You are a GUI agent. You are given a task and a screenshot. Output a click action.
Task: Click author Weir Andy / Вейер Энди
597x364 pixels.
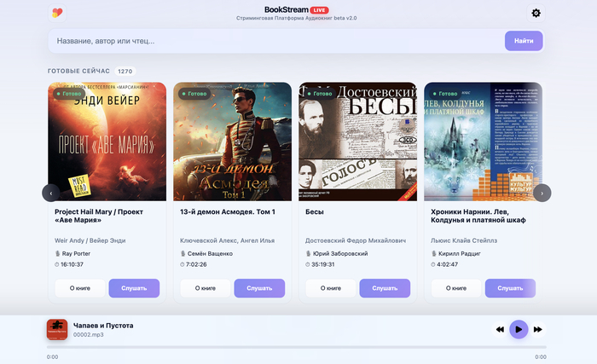tap(90, 240)
